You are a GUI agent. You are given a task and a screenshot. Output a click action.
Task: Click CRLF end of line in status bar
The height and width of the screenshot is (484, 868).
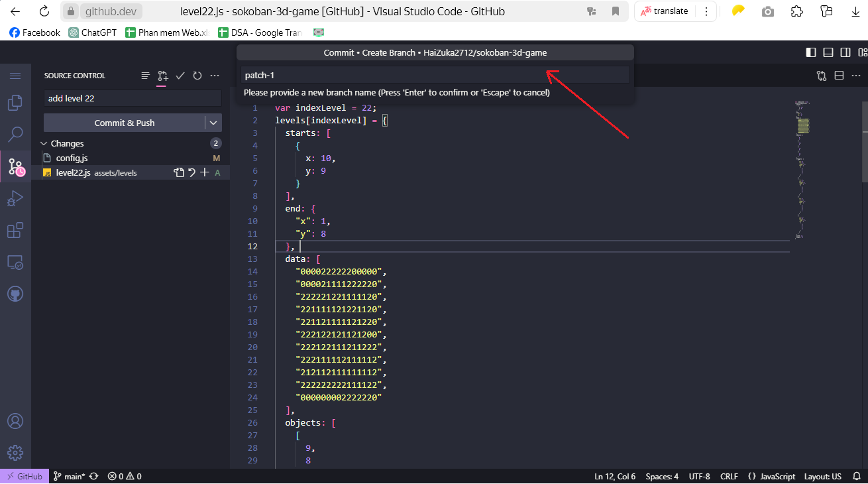pos(729,476)
